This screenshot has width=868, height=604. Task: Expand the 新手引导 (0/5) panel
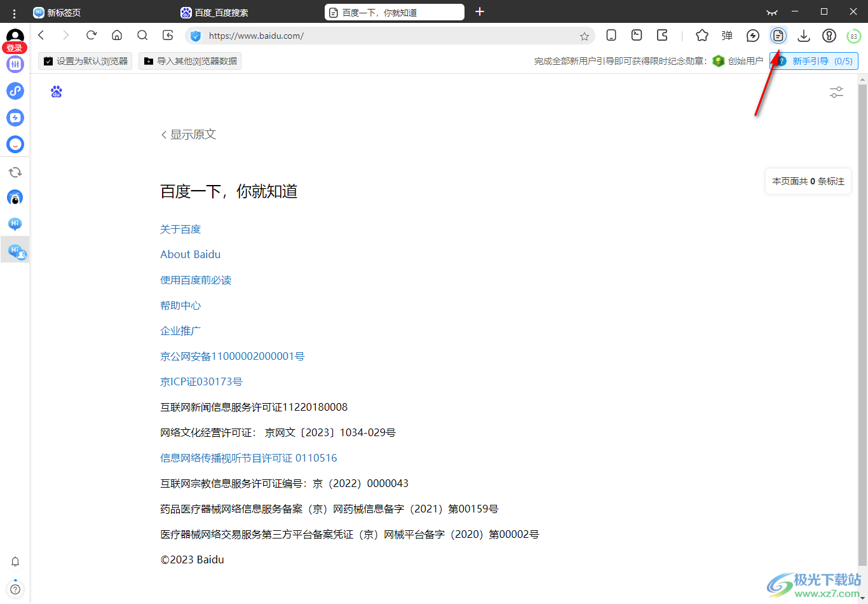click(x=814, y=60)
